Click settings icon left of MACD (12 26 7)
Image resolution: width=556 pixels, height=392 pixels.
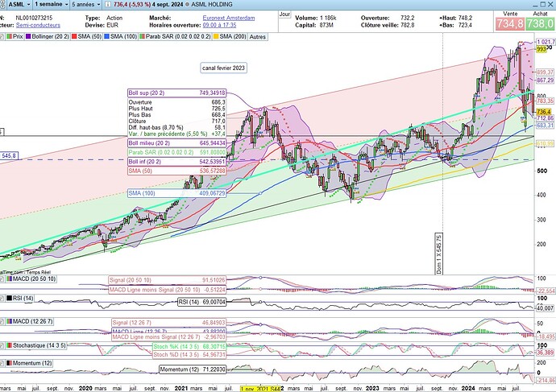tap(2, 321)
